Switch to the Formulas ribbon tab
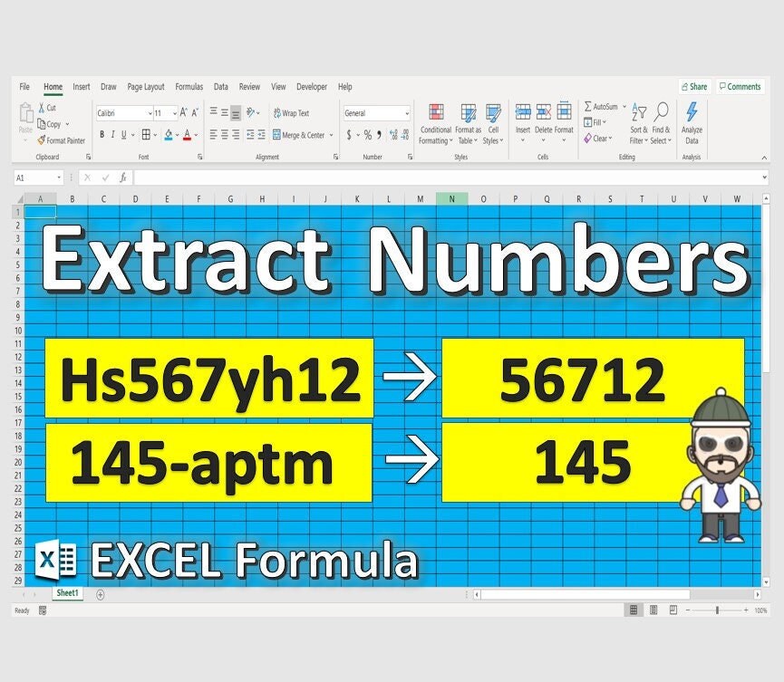The height and width of the screenshot is (682, 784). click(189, 87)
